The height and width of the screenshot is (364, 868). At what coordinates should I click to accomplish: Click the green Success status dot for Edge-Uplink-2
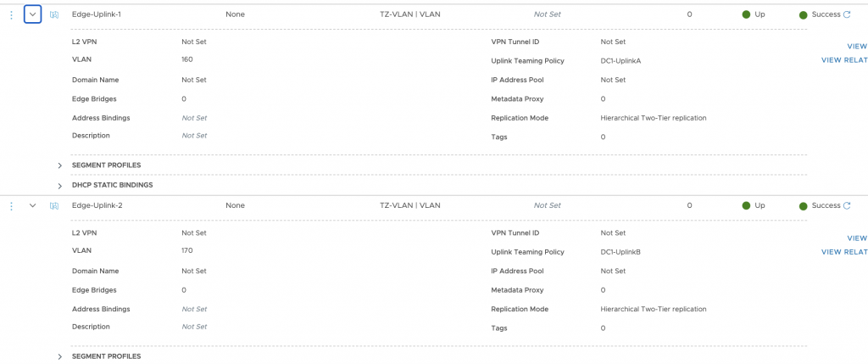tap(804, 206)
